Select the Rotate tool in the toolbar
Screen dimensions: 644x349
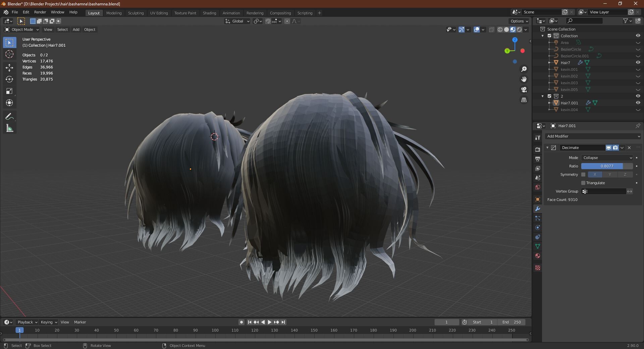(9, 80)
